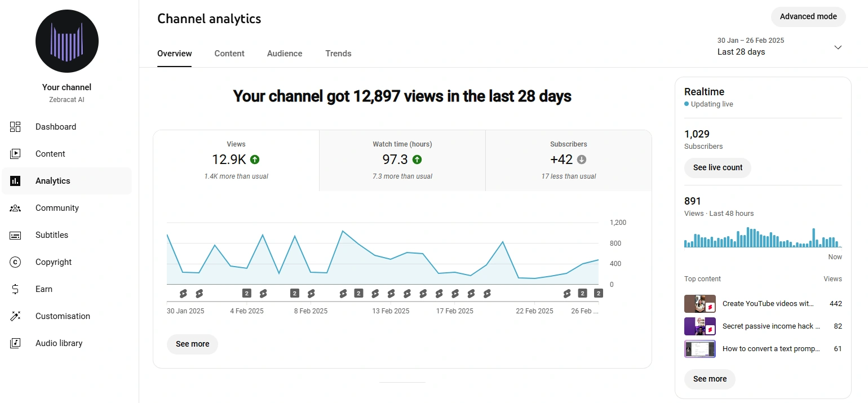Viewport: 868px width, 403px height.
Task: Open thumbnail for Create YouTube videos video
Action: pos(700,304)
